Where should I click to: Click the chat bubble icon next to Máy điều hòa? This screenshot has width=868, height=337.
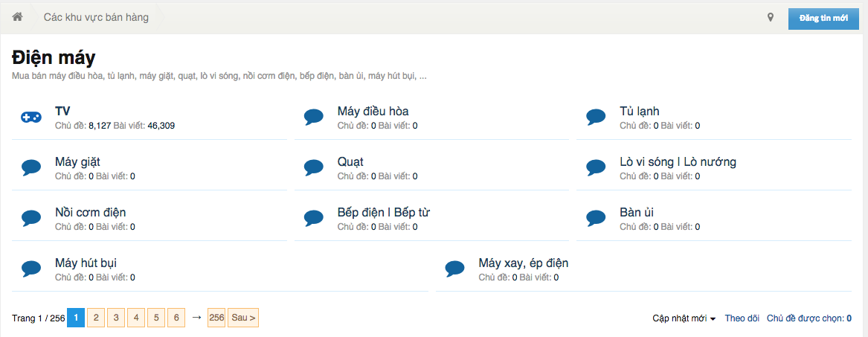[314, 117]
